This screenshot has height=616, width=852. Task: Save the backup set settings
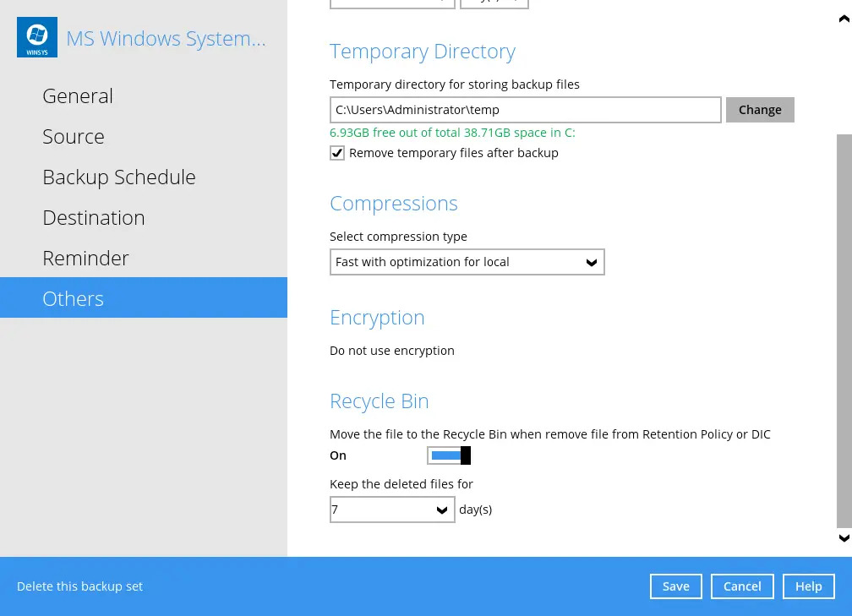click(x=675, y=586)
